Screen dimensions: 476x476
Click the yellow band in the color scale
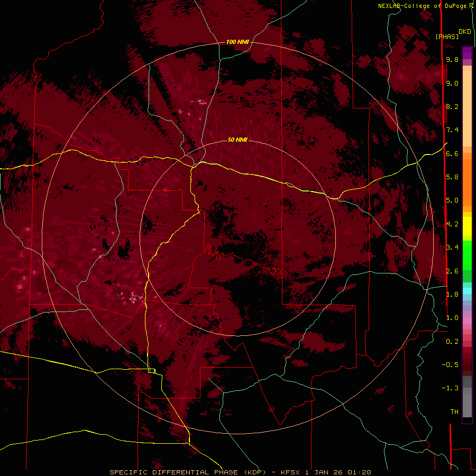click(467, 226)
